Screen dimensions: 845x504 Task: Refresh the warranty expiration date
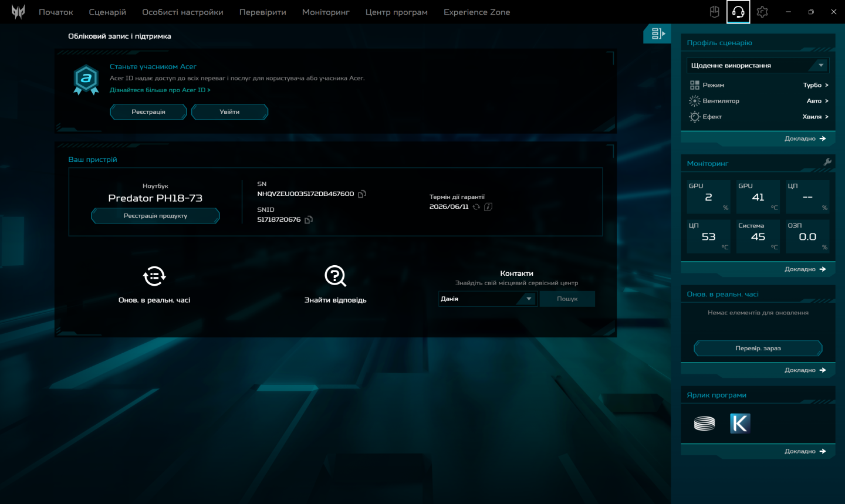pos(476,207)
